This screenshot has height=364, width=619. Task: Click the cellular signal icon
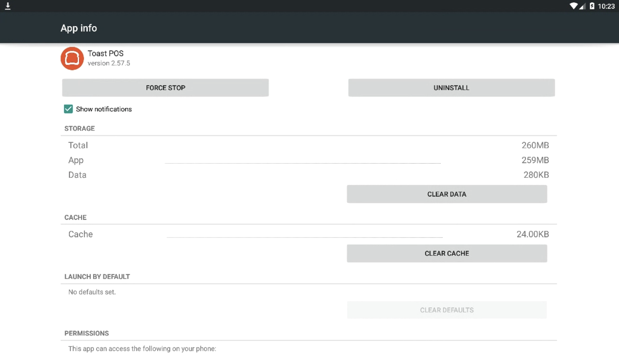[583, 6]
